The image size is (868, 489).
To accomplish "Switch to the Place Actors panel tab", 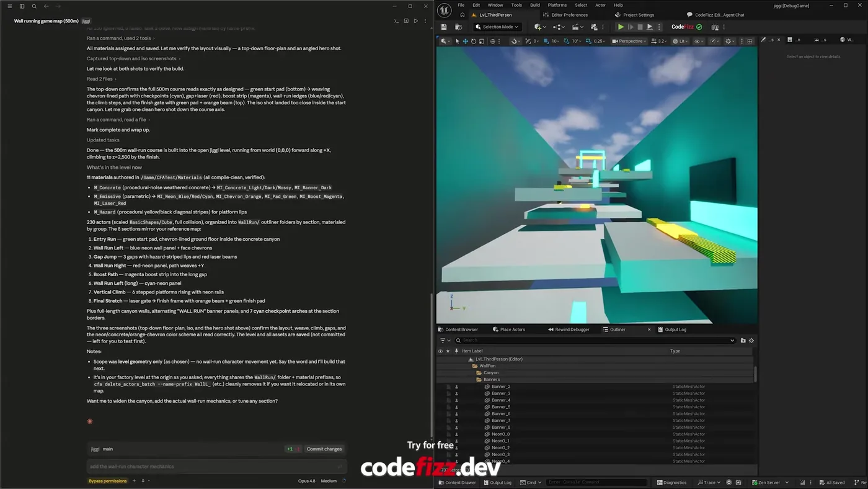I will click(x=508, y=330).
